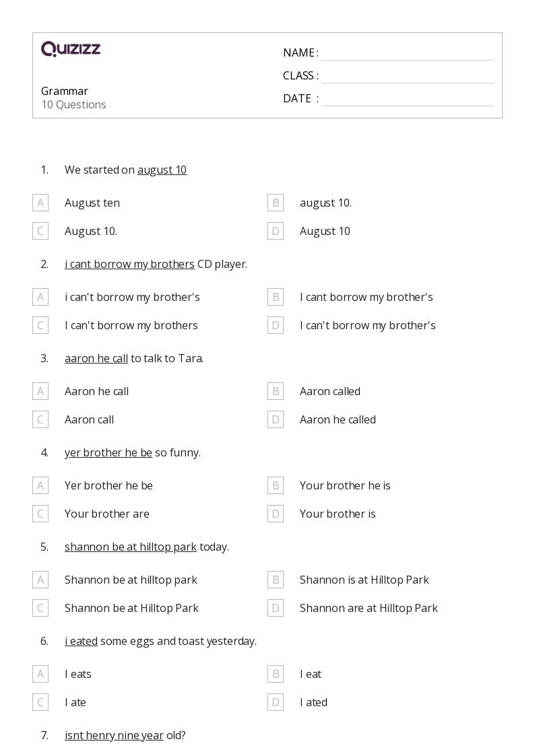
Task: Mark box A 'I eats'
Action: pos(40,674)
